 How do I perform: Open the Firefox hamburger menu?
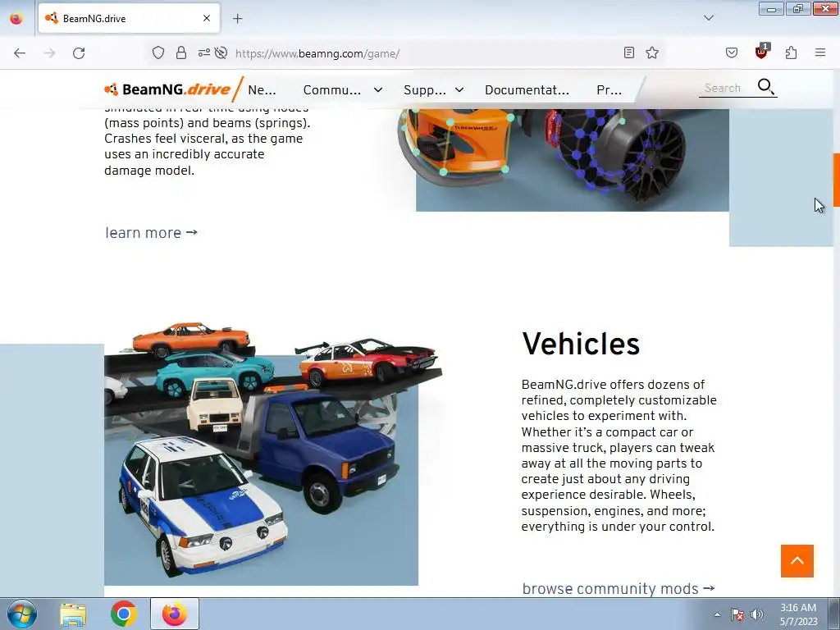[x=820, y=52]
